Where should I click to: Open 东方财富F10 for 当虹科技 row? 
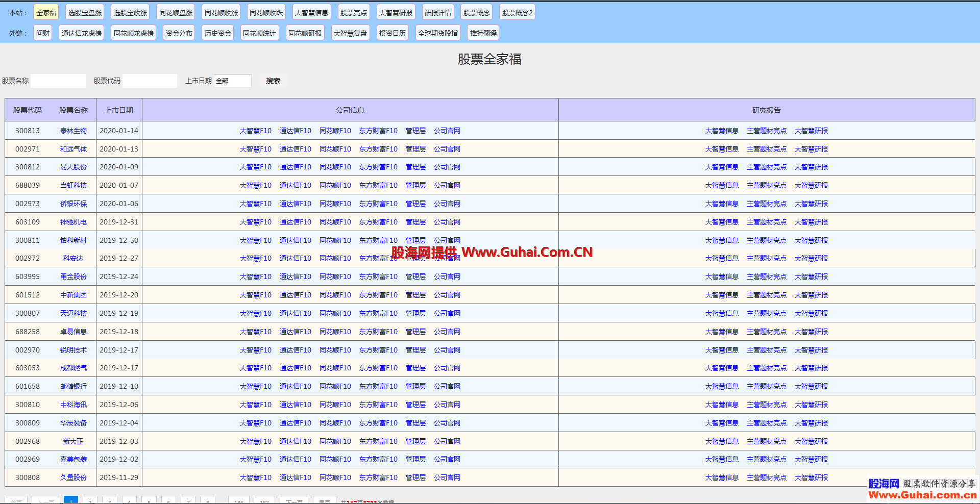pos(378,185)
